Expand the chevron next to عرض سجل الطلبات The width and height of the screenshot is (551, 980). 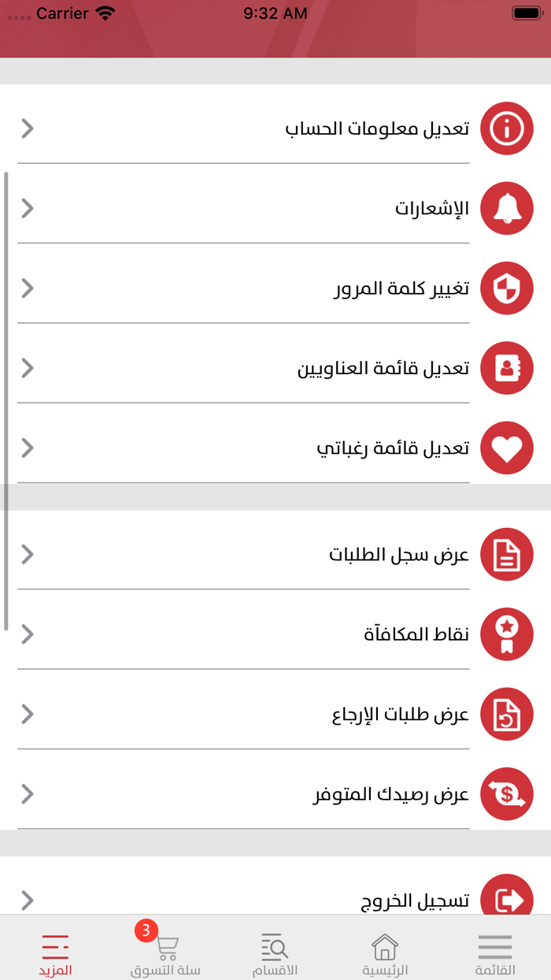click(x=27, y=554)
